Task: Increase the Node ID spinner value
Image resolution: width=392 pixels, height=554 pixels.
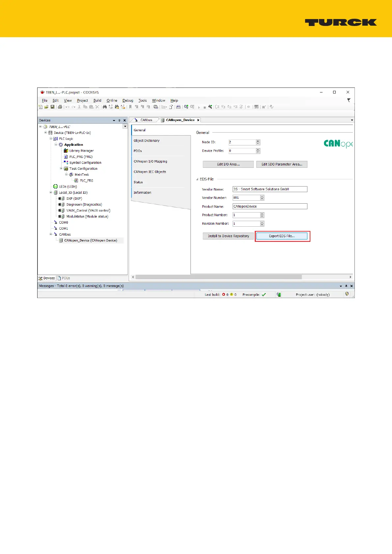Action: (258, 141)
